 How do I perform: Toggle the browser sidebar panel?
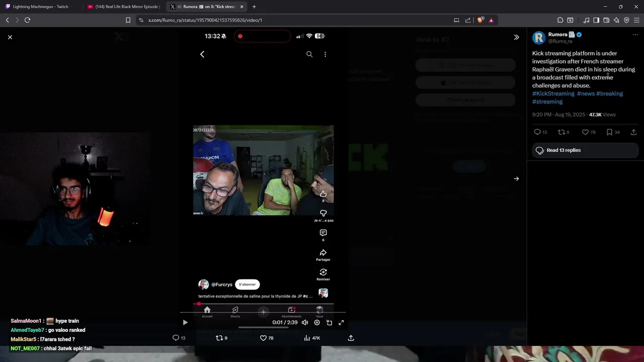point(596,20)
